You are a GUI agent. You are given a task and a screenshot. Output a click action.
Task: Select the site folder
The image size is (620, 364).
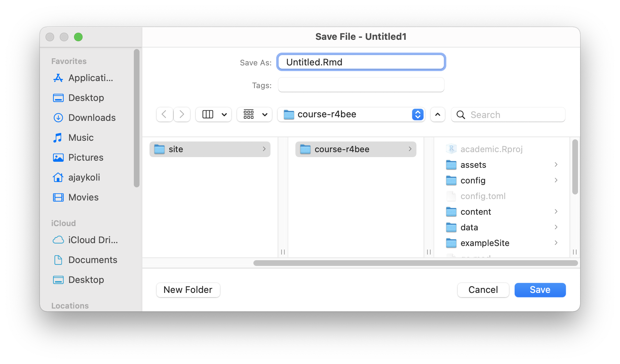pyautogui.click(x=210, y=149)
